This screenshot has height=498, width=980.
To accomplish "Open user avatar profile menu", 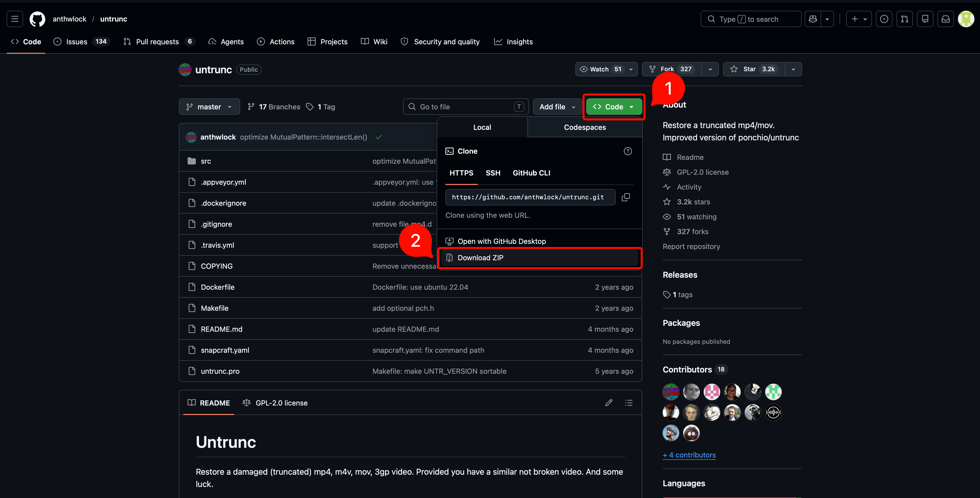I will pyautogui.click(x=966, y=19).
